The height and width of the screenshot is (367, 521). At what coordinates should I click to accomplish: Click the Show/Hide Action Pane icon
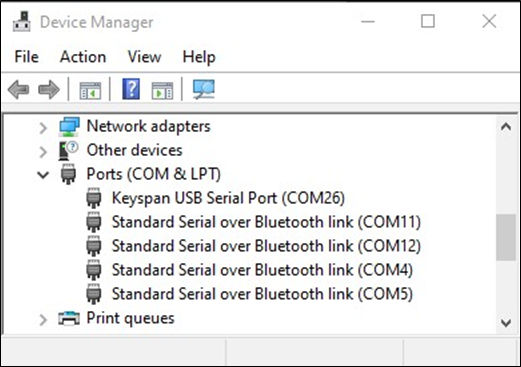(162, 90)
